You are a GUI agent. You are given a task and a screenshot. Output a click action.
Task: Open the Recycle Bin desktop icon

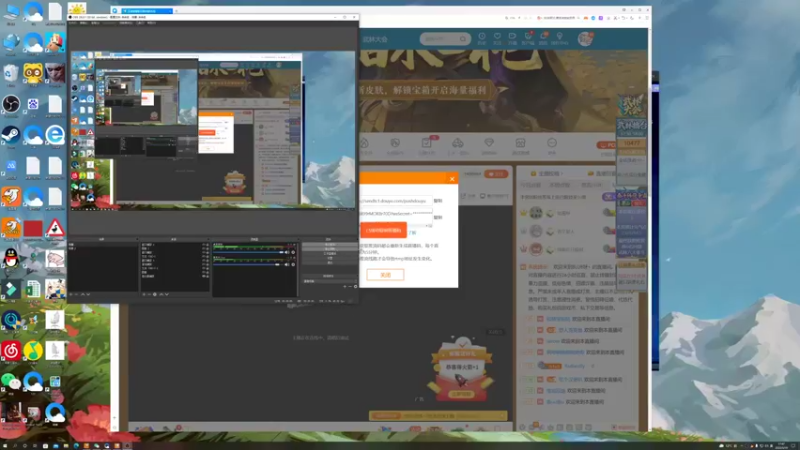(11, 74)
